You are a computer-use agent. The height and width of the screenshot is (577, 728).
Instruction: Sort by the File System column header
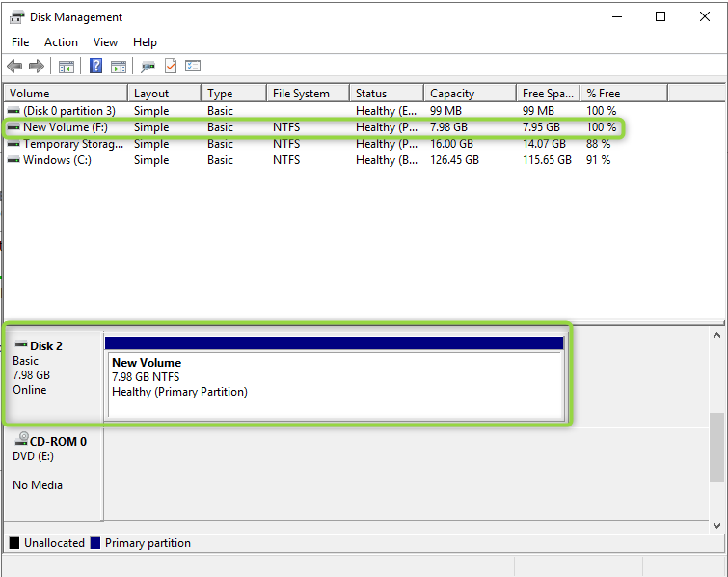click(308, 93)
